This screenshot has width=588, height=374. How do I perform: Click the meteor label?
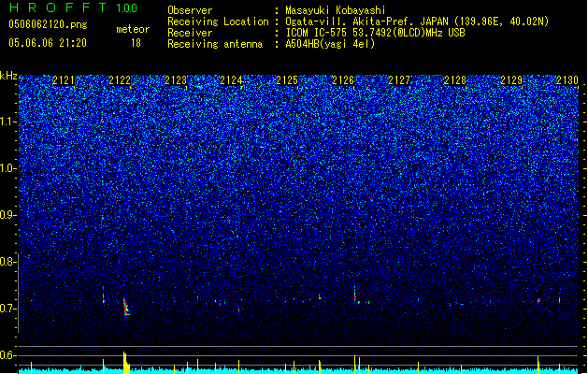click(133, 29)
